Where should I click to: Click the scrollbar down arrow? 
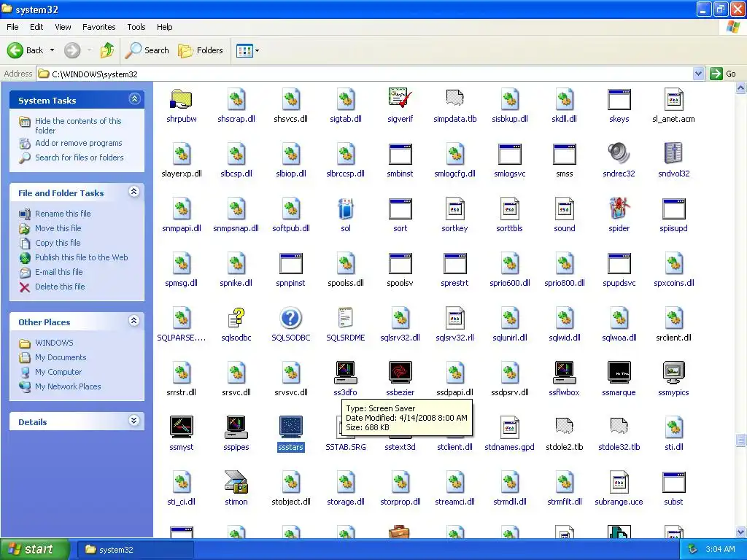[x=740, y=532]
